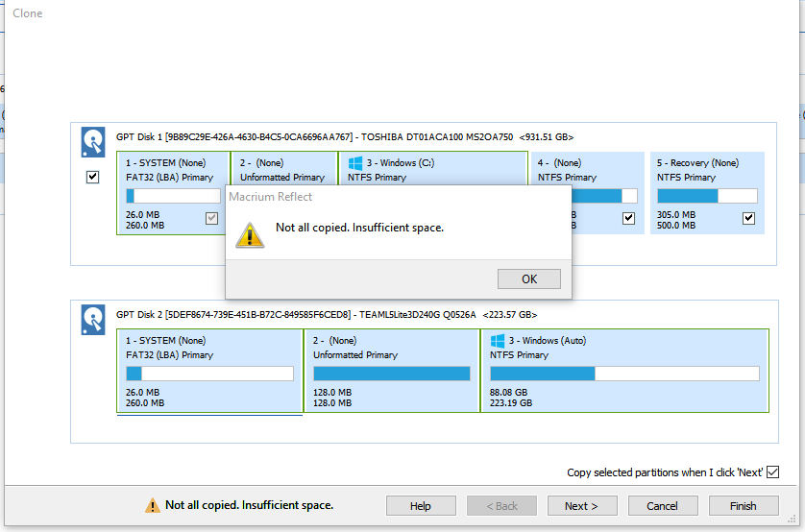Select source partition 2 - (None) Unformatted Primary
Image resolution: width=805 pixels, height=532 pixels.
(284, 170)
